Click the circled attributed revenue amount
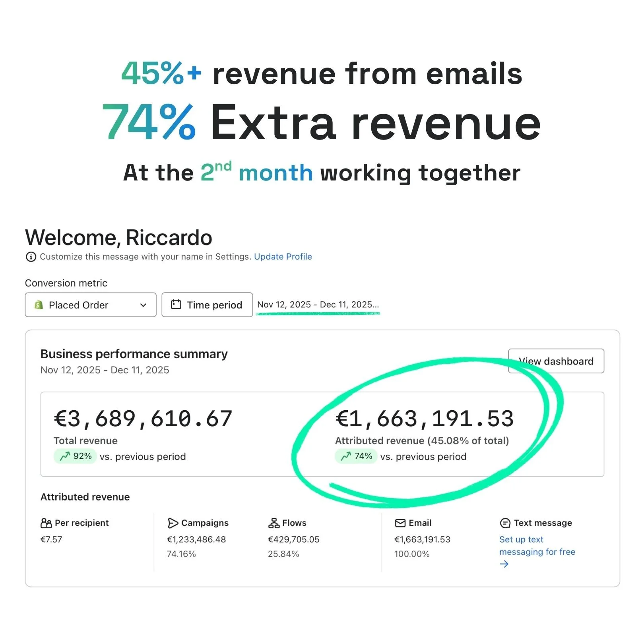 pos(424,418)
